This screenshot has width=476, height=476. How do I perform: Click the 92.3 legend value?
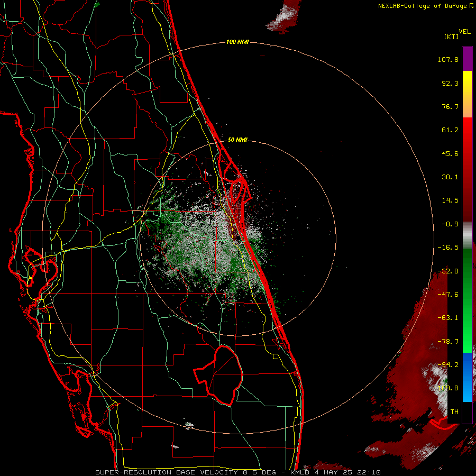coord(450,83)
